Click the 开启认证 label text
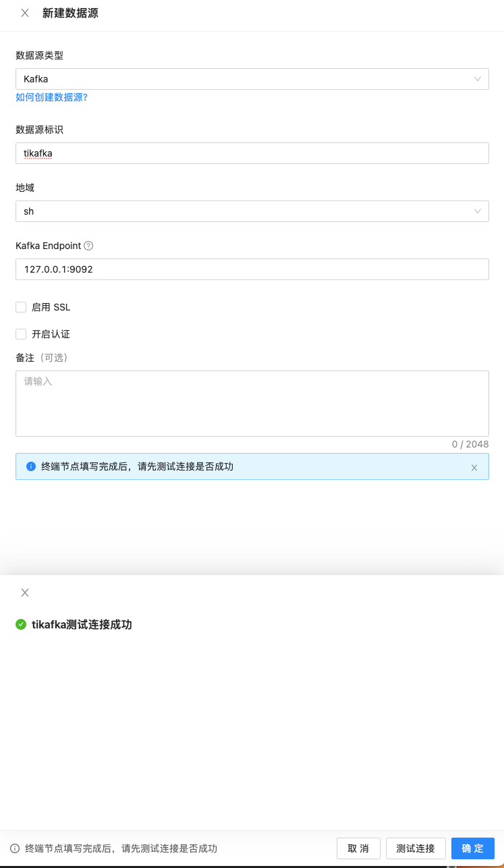The height and width of the screenshot is (868, 504). click(x=51, y=334)
